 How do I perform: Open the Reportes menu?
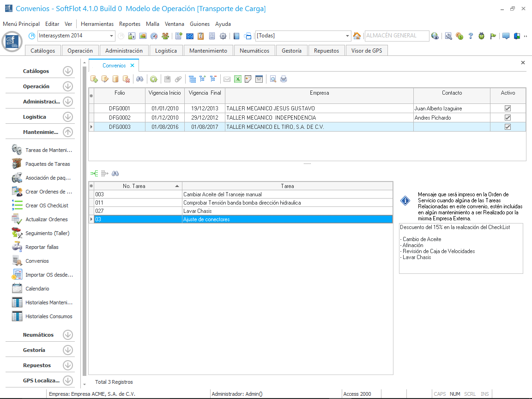point(129,24)
